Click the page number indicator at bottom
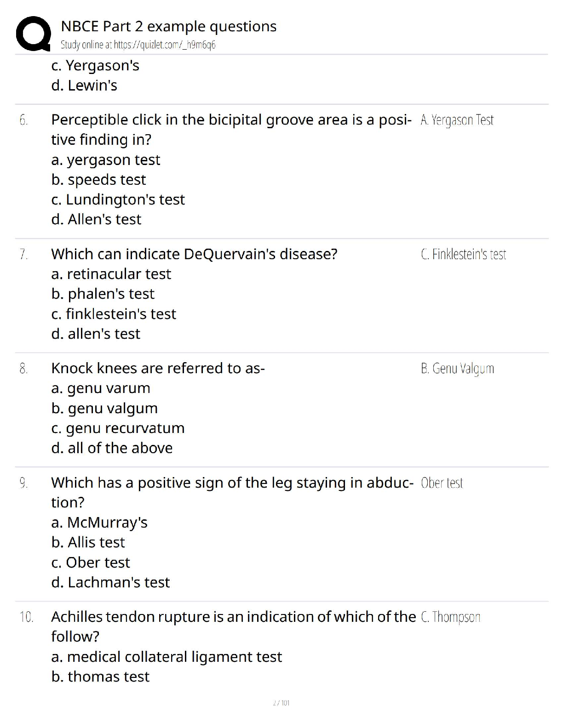Viewport: 563px width, 728px height. [281, 703]
